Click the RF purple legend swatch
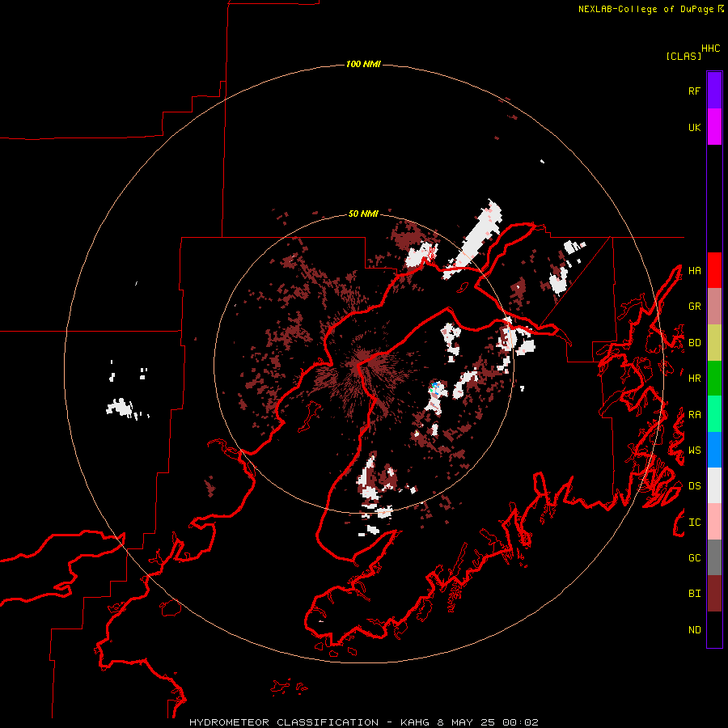Viewport: 728px width, 728px height. pyautogui.click(x=714, y=90)
